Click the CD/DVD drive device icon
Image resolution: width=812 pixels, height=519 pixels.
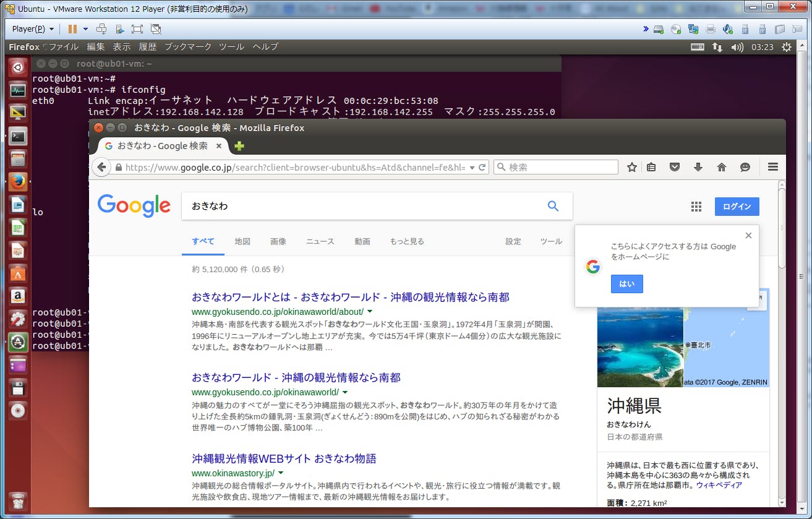tap(676, 29)
